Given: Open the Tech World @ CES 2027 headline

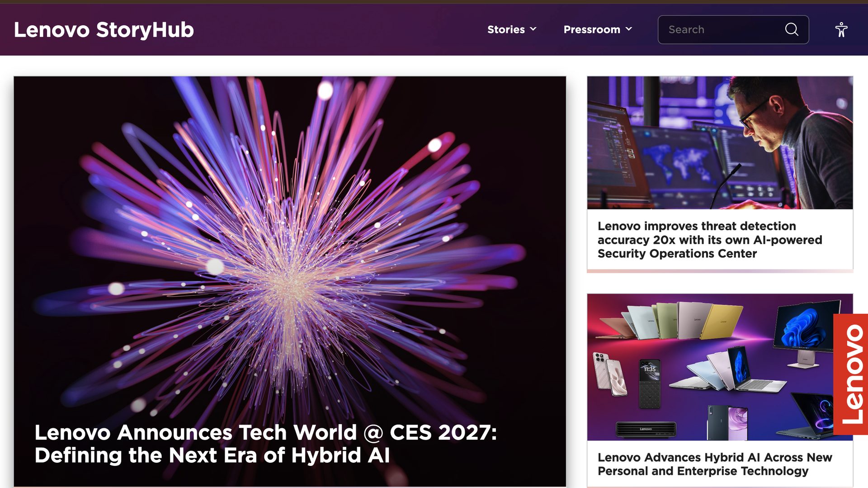Looking at the screenshot, I should tap(266, 444).
